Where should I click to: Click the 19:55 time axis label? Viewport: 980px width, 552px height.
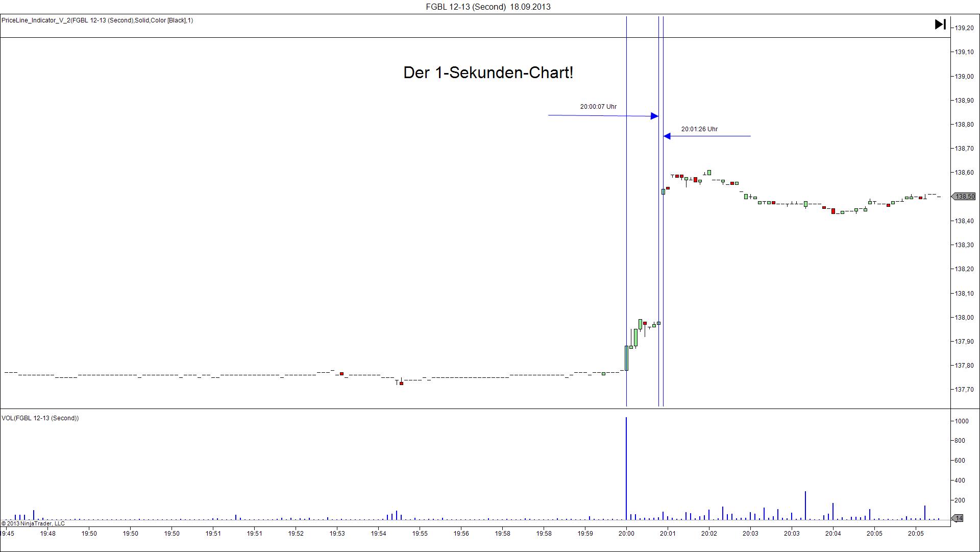(420, 534)
